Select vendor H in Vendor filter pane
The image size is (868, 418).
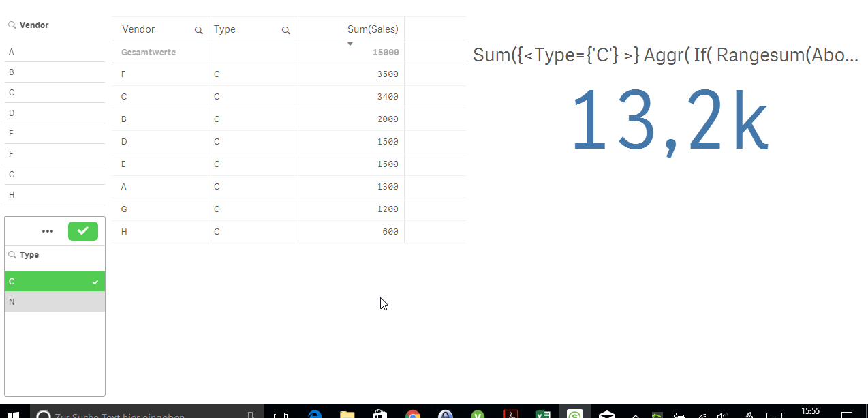point(55,195)
